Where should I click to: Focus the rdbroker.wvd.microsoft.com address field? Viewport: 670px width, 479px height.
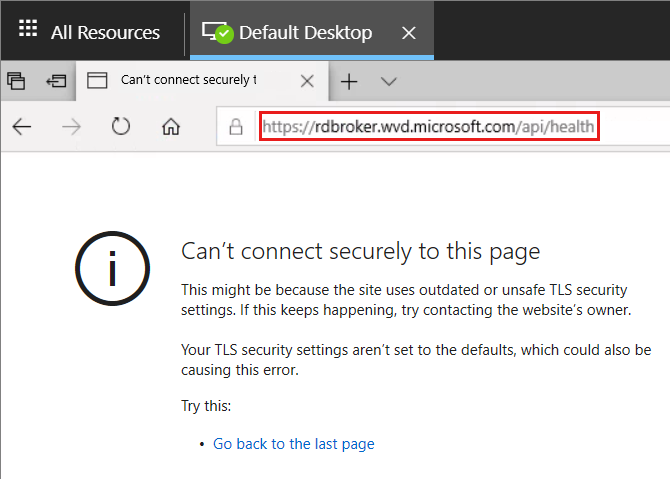429,127
